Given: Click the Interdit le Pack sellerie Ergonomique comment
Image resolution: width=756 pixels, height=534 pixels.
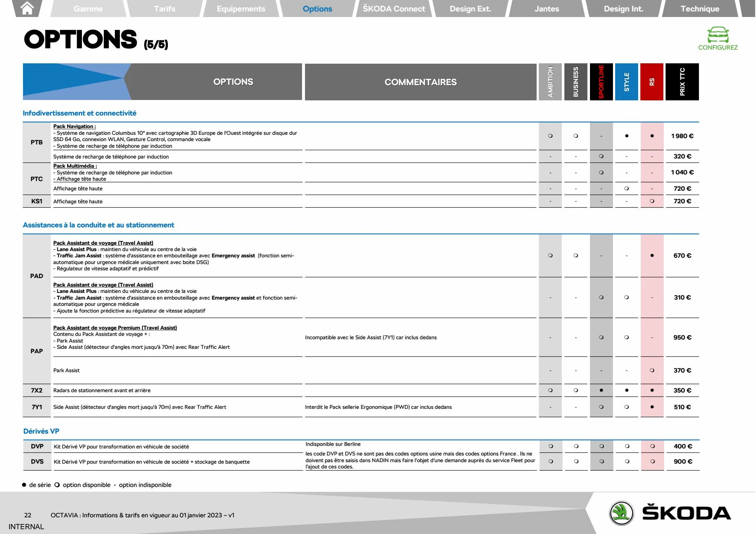Looking at the screenshot, I should (x=378, y=407).
